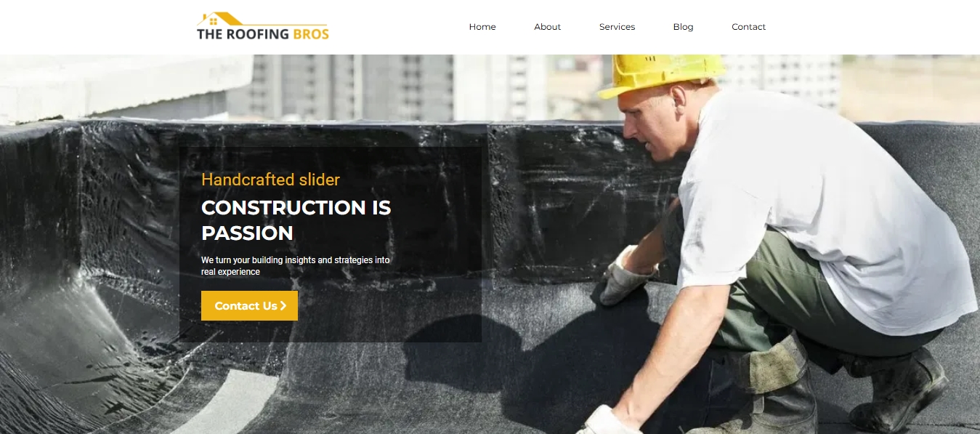This screenshot has width=980, height=434.
Task: Open the Home menu item
Action: 482,27
